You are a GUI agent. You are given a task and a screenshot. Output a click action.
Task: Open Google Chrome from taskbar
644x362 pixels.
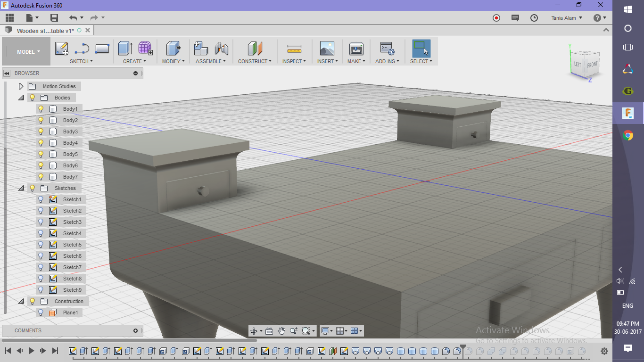pos(628,136)
